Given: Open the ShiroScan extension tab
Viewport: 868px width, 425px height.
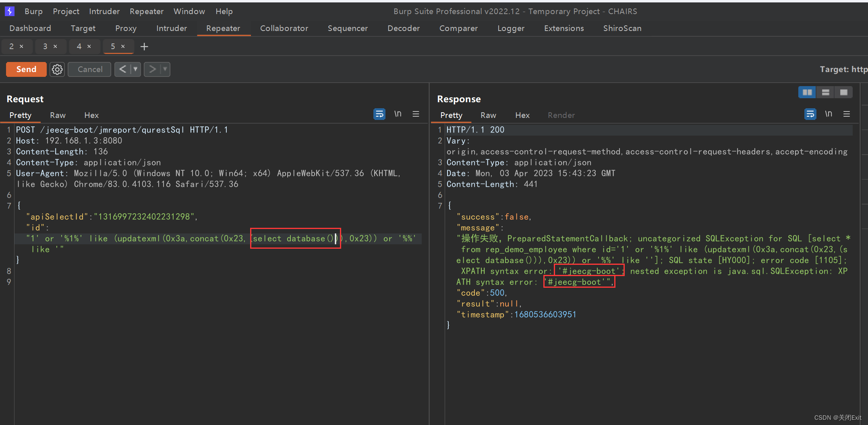Looking at the screenshot, I should click(622, 28).
